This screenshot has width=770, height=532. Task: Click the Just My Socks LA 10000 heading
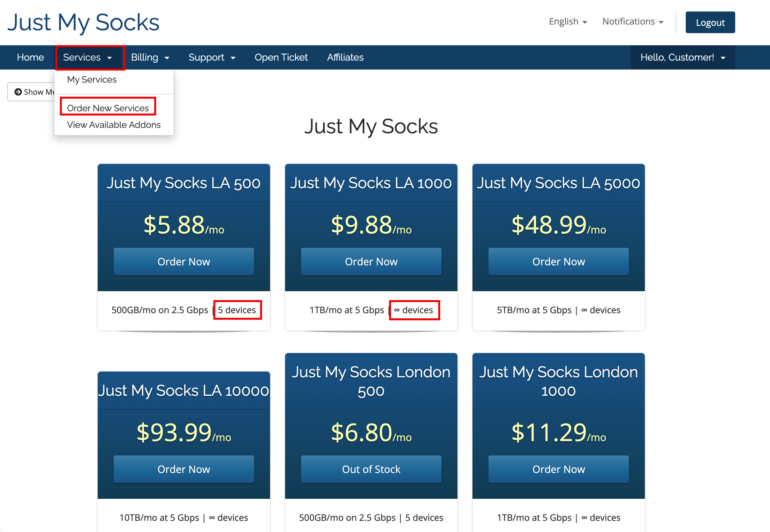(x=184, y=391)
